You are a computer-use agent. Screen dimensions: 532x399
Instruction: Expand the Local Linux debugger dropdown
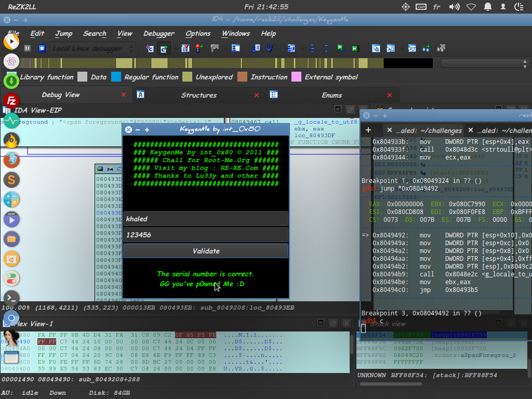click(93, 48)
